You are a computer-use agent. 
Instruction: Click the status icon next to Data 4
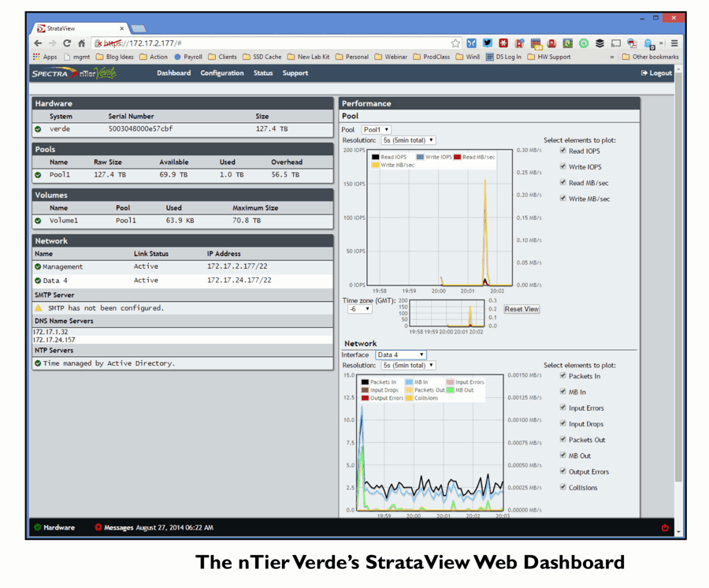click(38, 281)
